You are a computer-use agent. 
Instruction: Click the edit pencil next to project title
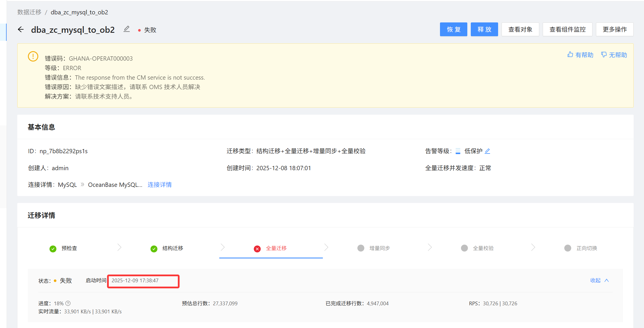pyautogui.click(x=127, y=29)
